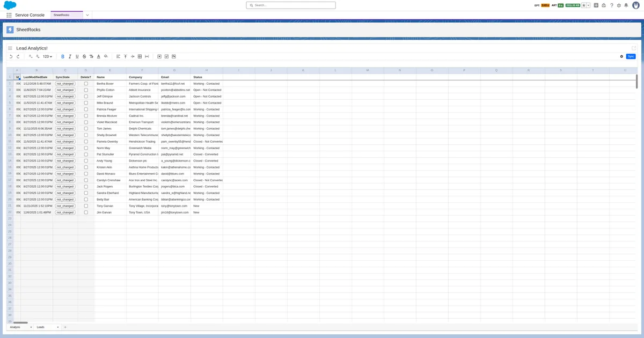Screen dimensions: 644x338
Task: Open text wrapping options
Action: [133, 56]
